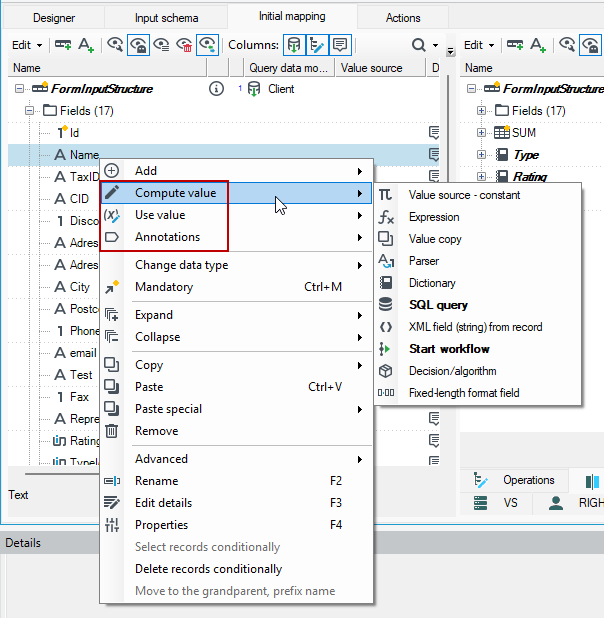604x618 pixels.
Task: Click the add text field icon in left toolbar
Action: pos(86,45)
